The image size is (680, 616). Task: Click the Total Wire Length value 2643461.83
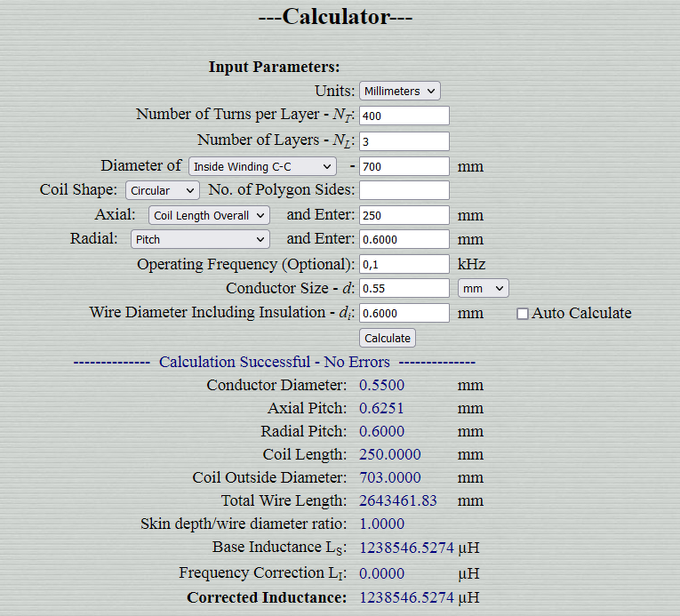(x=397, y=500)
